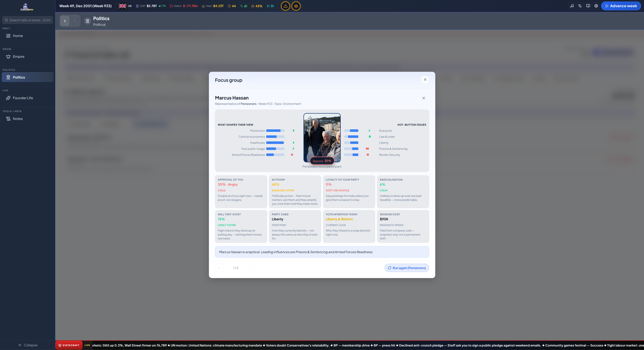Image resolution: width=644 pixels, height=350 pixels.
Task: Click the orange warning triangle alert icon
Action: (285, 6)
